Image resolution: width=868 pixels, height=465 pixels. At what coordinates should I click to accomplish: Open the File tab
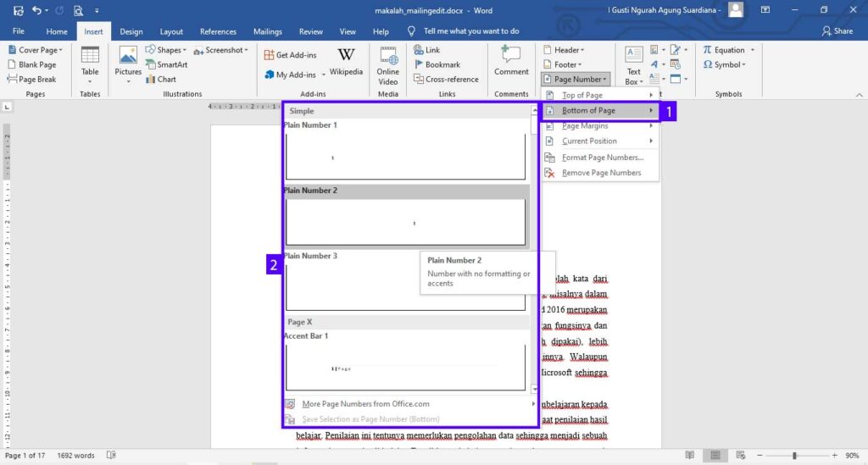point(19,31)
